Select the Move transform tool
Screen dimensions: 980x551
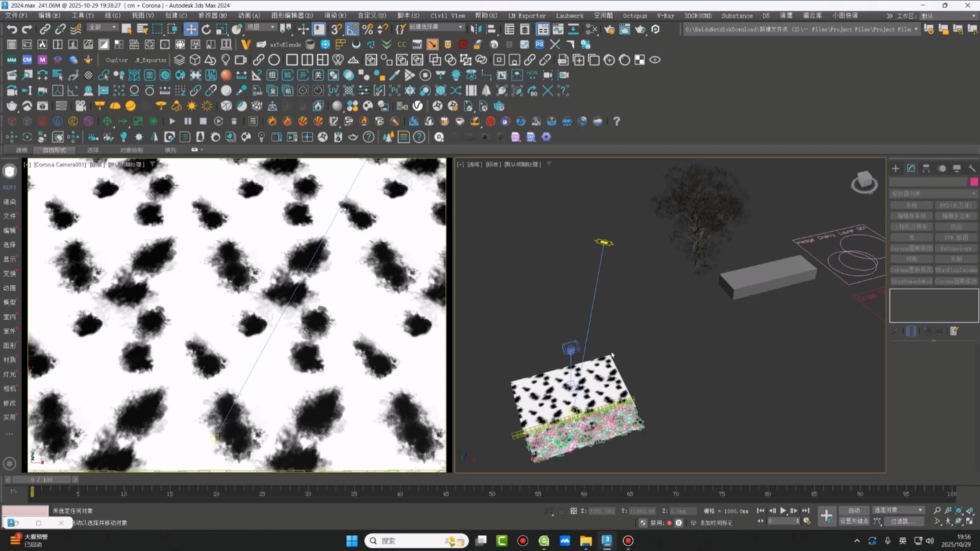click(191, 29)
